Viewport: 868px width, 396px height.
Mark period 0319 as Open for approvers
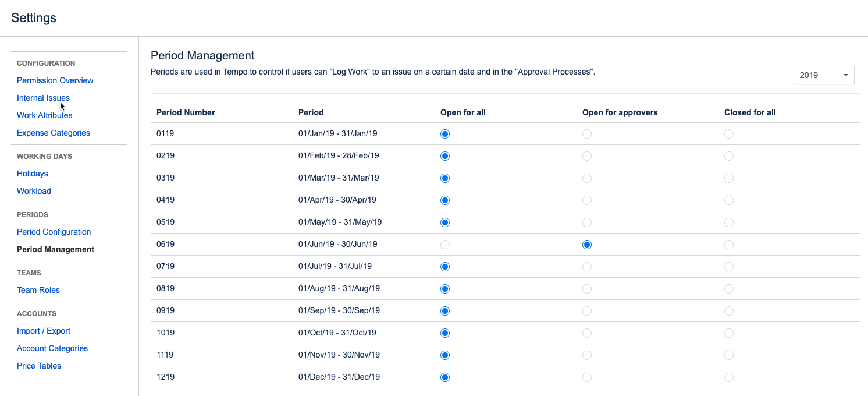(x=586, y=178)
